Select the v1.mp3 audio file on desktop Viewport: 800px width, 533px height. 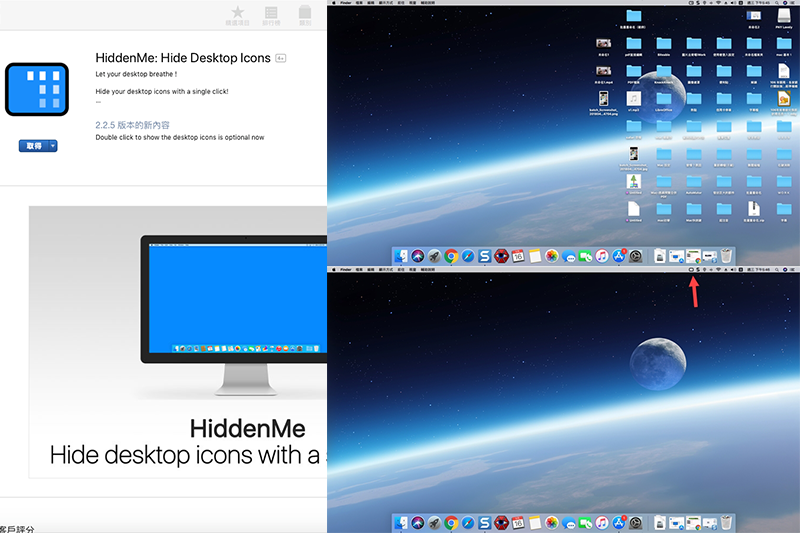point(634,101)
